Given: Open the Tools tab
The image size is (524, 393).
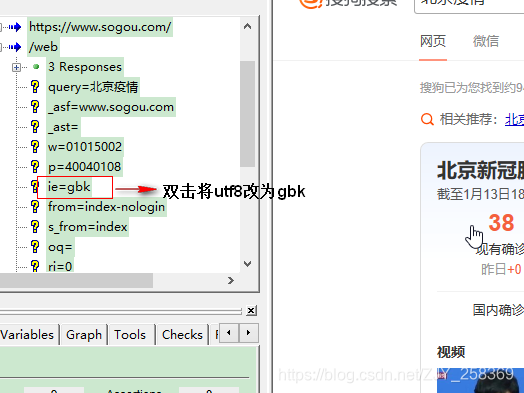Looking at the screenshot, I should [x=130, y=334].
